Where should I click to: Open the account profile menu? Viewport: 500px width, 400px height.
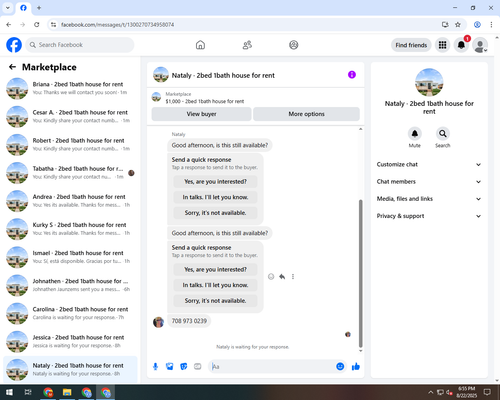point(480,45)
